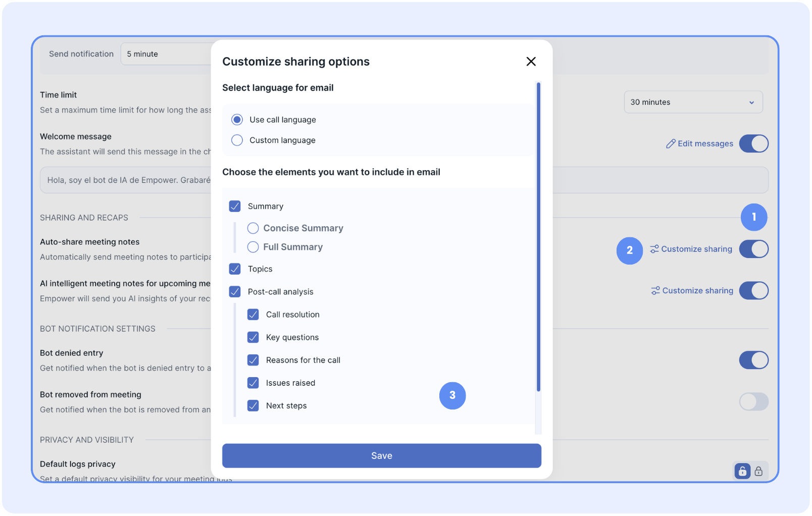Disable the Bot denied entry toggle
The image size is (812, 516).
(x=753, y=360)
